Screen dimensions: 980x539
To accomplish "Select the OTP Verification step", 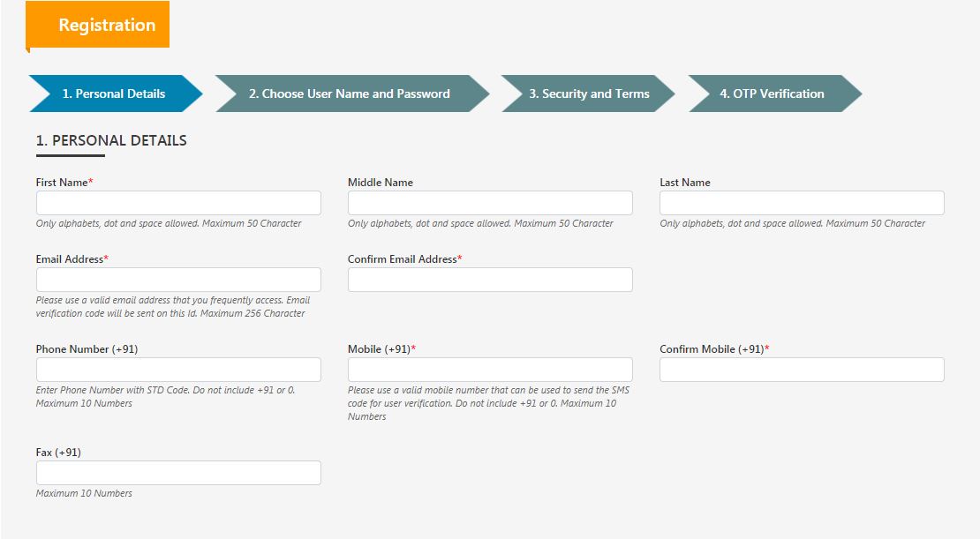I will (x=771, y=94).
